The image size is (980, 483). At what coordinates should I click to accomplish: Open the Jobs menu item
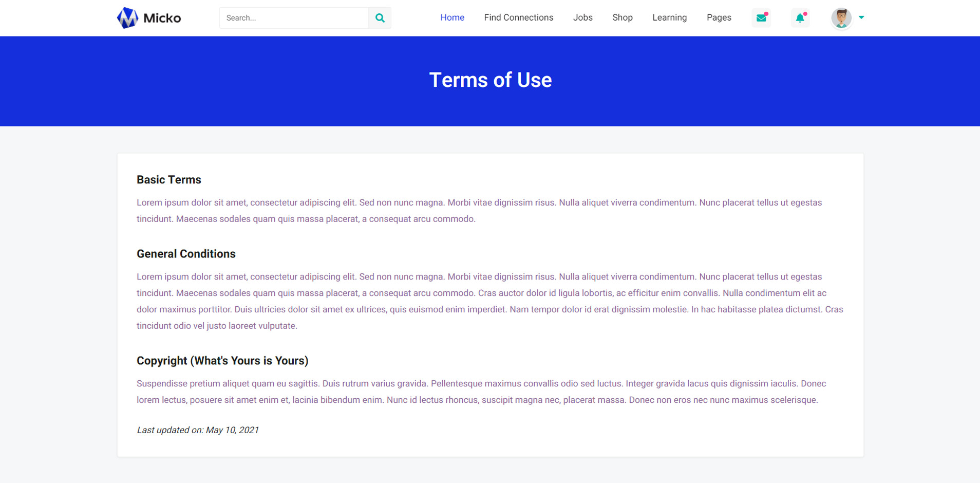click(x=582, y=17)
